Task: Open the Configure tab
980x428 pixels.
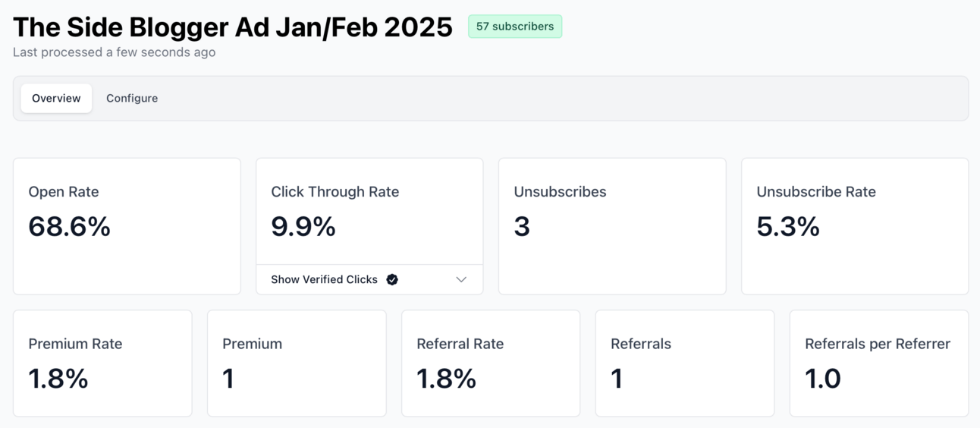Action: 132,99
